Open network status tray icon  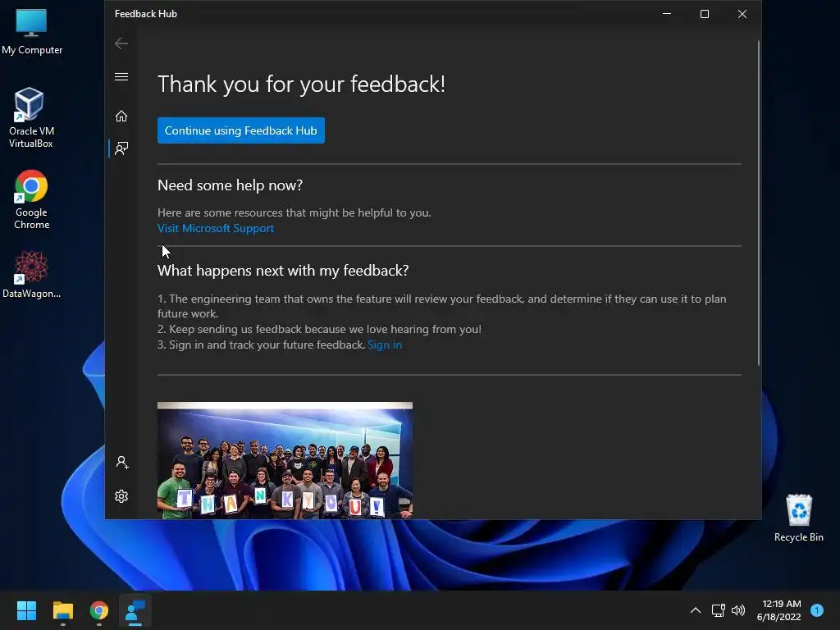point(718,610)
